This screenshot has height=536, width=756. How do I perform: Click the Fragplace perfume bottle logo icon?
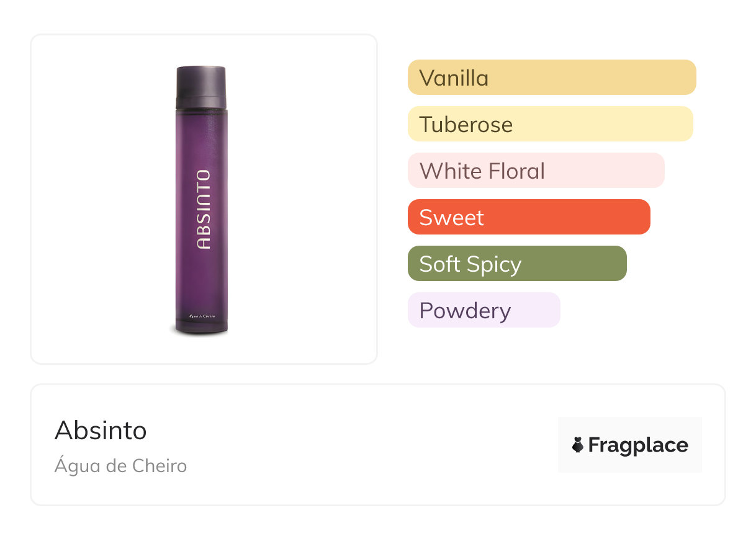pyautogui.click(x=578, y=445)
